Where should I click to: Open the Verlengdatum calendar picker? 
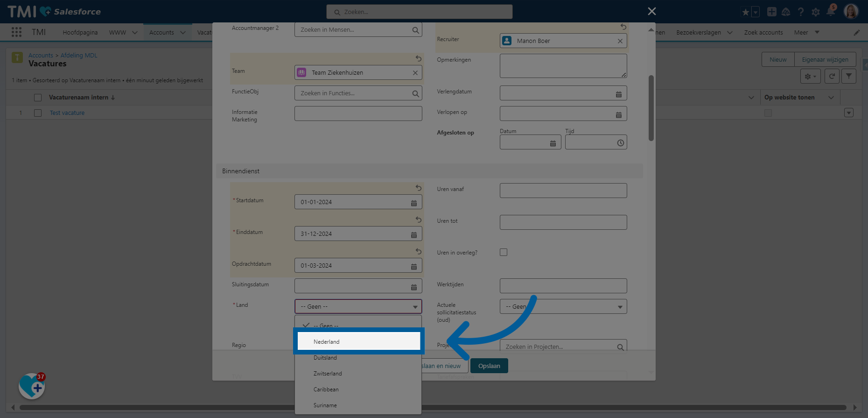[x=618, y=94]
